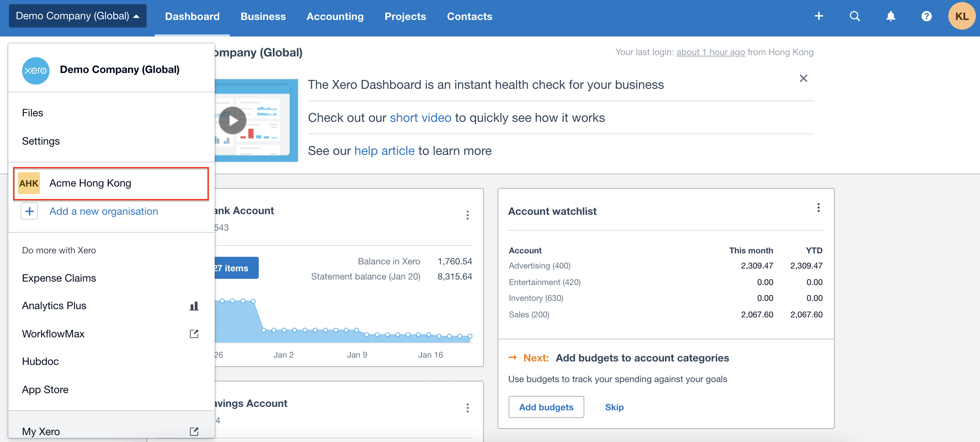
Task: Dismiss the Xero Dashboard welcome banner
Action: pos(803,78)
